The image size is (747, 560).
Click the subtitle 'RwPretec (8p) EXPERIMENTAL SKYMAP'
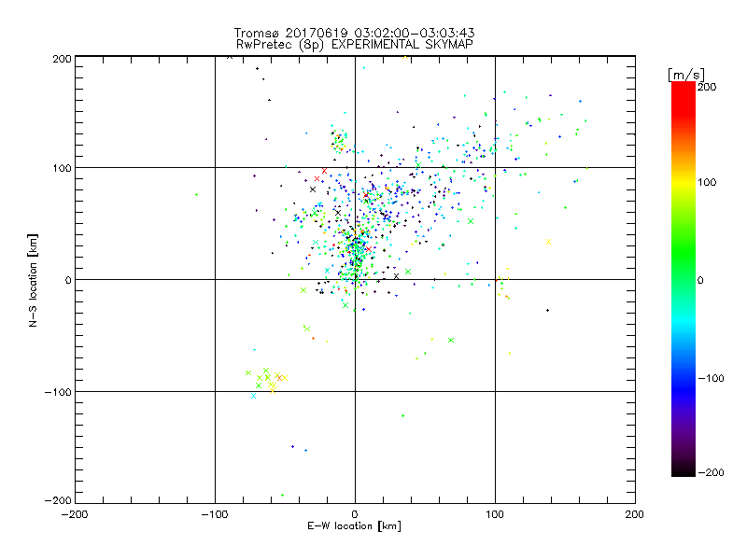[x=355, y=45]
